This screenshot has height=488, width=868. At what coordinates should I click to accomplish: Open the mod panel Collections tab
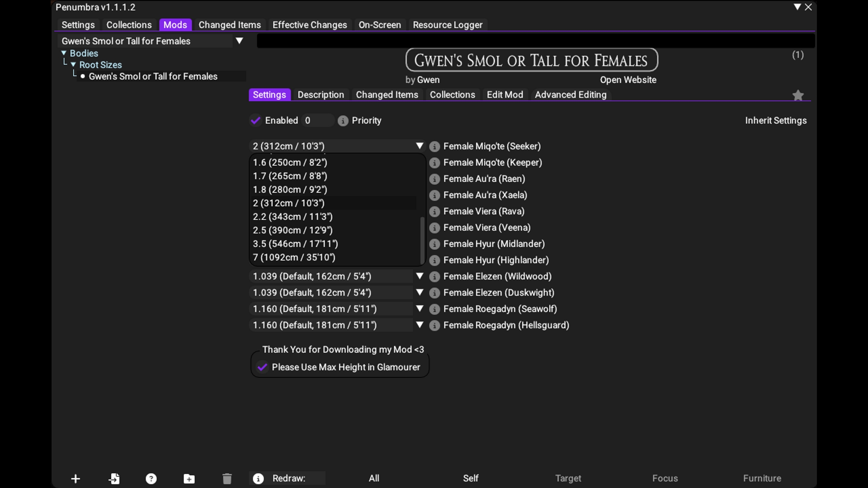tap(453, 95)
